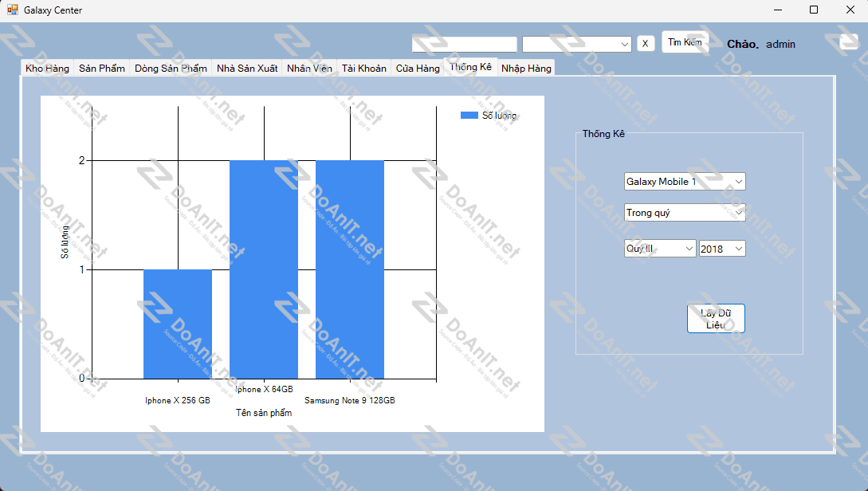Viewport: 868px width, 491px height.
Task: Go to the Dòng Sản Phẩm tab
Action: point(171,68)
